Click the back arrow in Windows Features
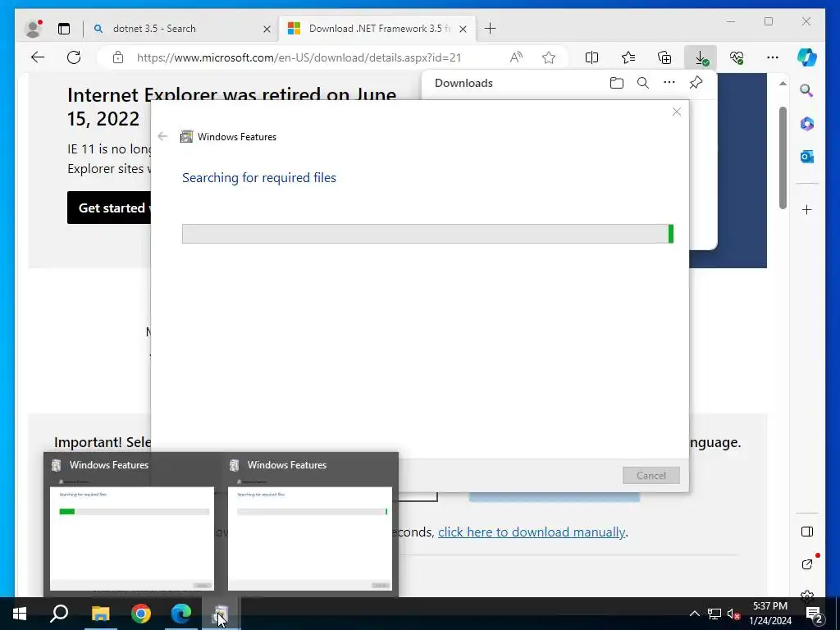 coord(162,136)
